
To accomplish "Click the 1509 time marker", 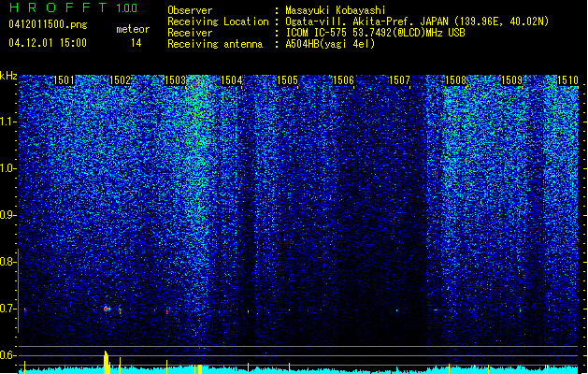I will click(511, 80).
